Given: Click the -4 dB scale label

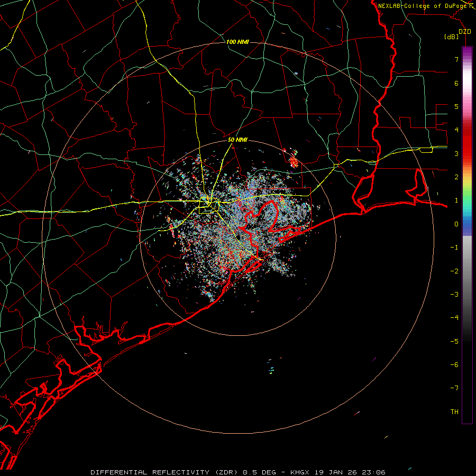Looking at the screenshot, I should (454, 317).
